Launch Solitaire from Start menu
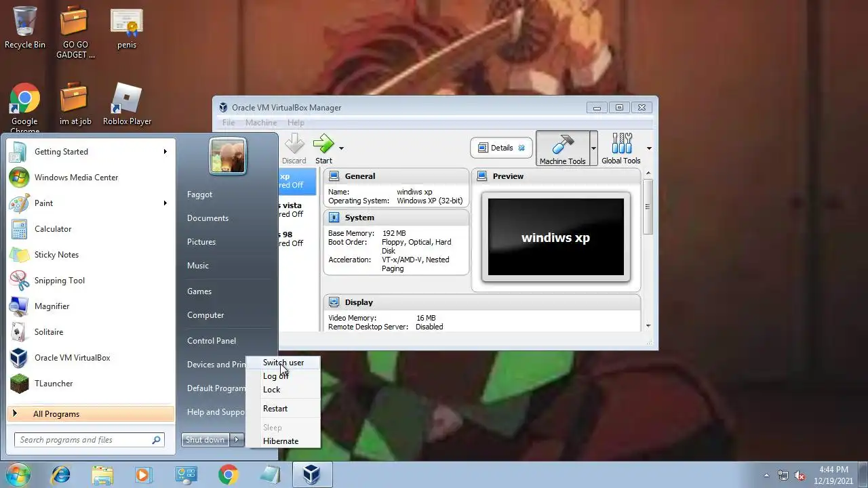The height and width of the screenshot is (488, 868). pyautogui.click(x=90, y=332)
